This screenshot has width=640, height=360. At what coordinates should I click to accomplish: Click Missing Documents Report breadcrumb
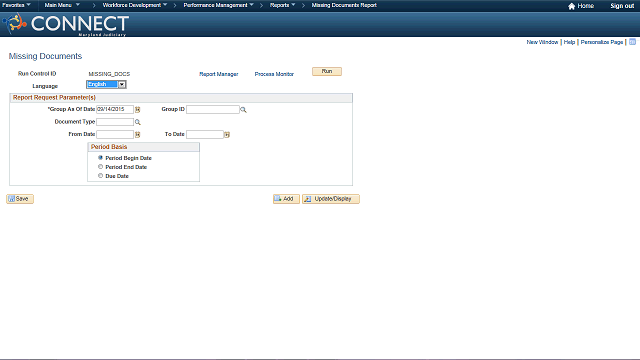(x=344, y=5)
